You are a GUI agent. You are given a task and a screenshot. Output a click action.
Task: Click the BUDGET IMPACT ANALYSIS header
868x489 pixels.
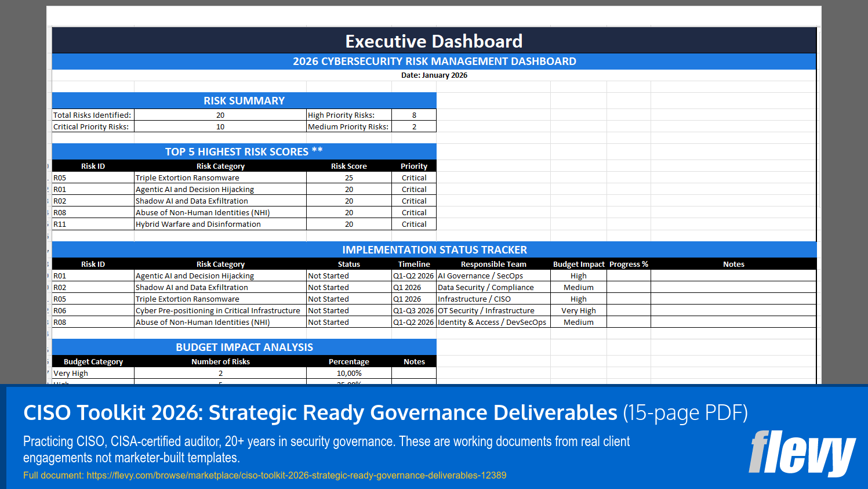coord(244,347)
